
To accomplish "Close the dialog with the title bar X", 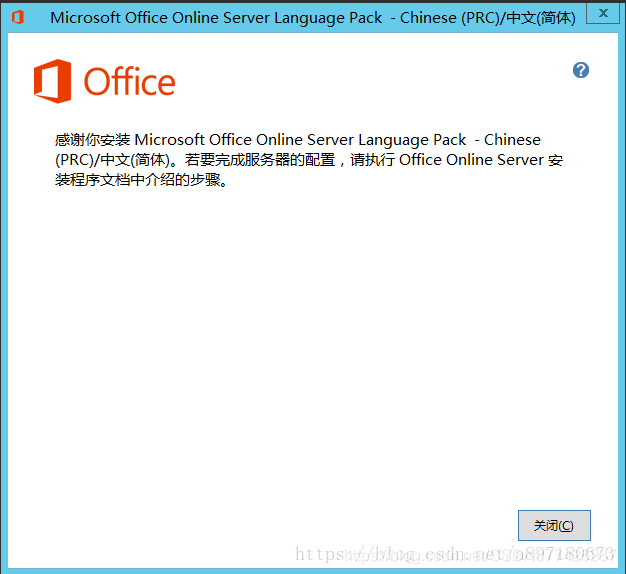I will coord(603,13).
